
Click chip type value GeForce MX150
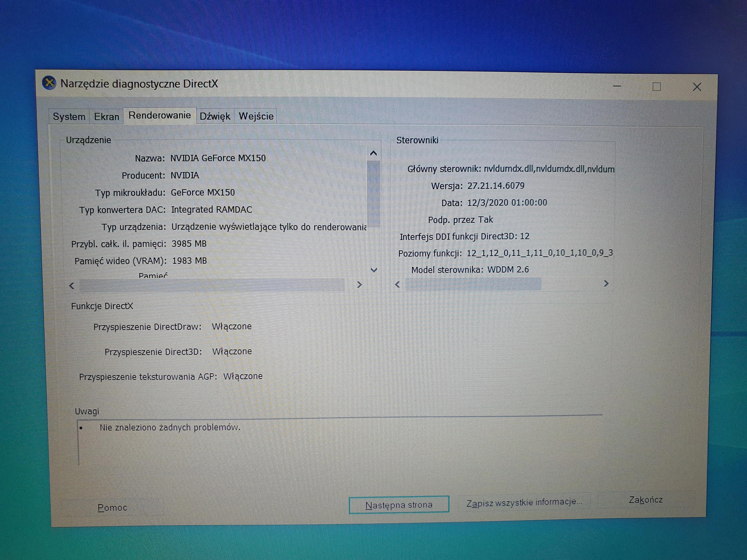(203, 192)
